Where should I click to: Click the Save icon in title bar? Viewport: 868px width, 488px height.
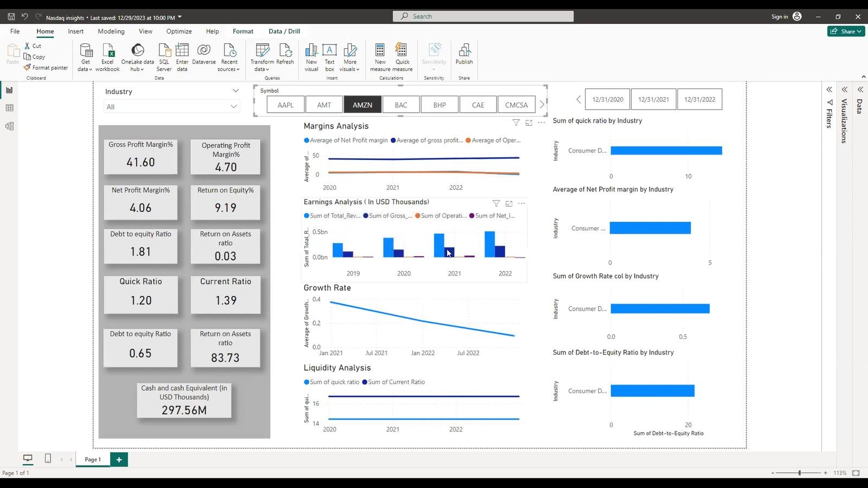point(11,17)
